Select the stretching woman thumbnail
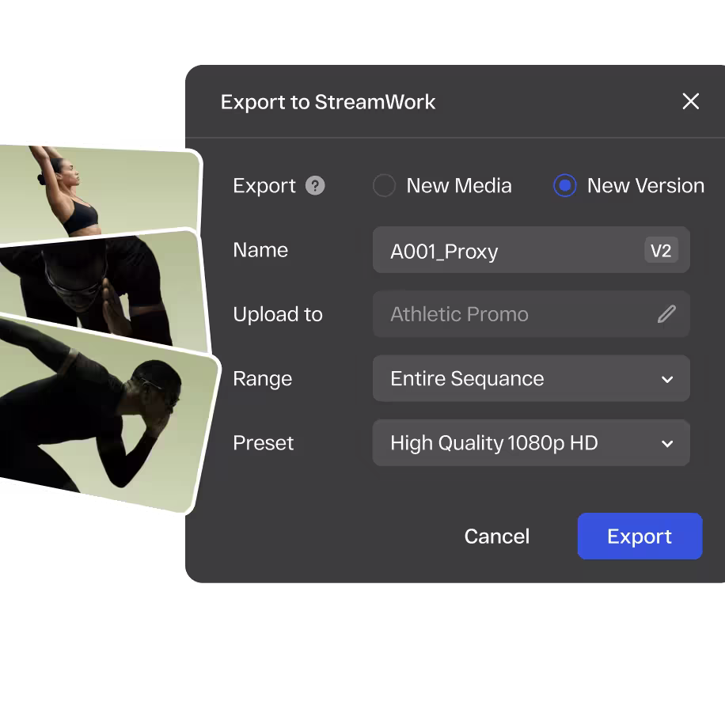This screenshot has height=728, width=725. (101, 191)
